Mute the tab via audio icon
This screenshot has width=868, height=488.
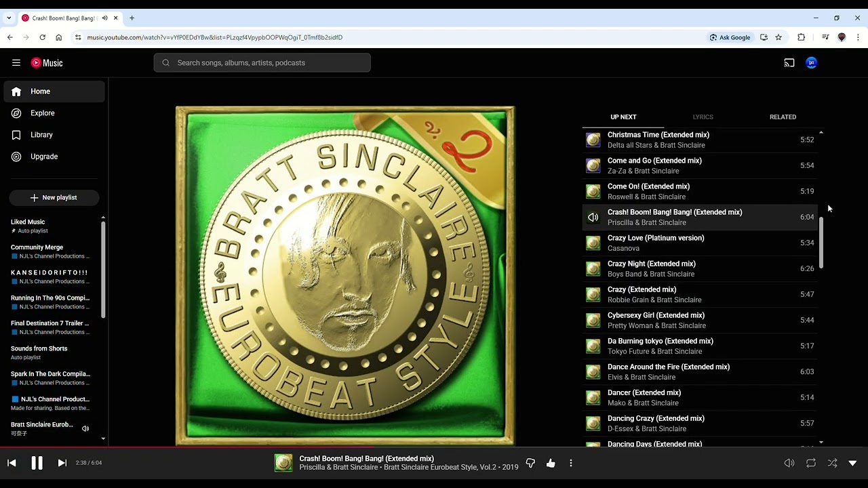coord(105,18)
